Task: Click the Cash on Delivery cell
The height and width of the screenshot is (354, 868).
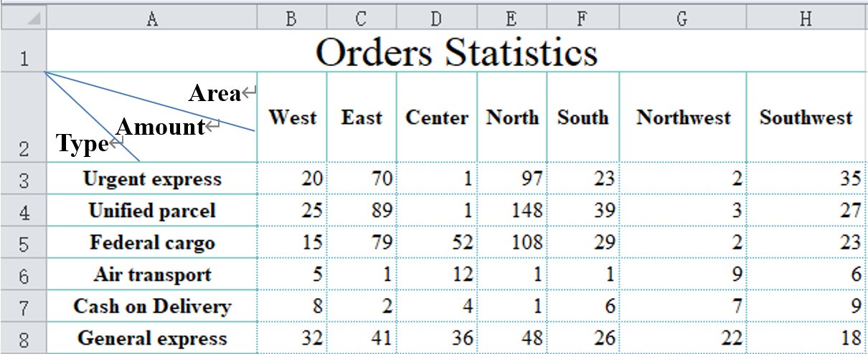Action: pyautogui.click(x=152, y=307)
